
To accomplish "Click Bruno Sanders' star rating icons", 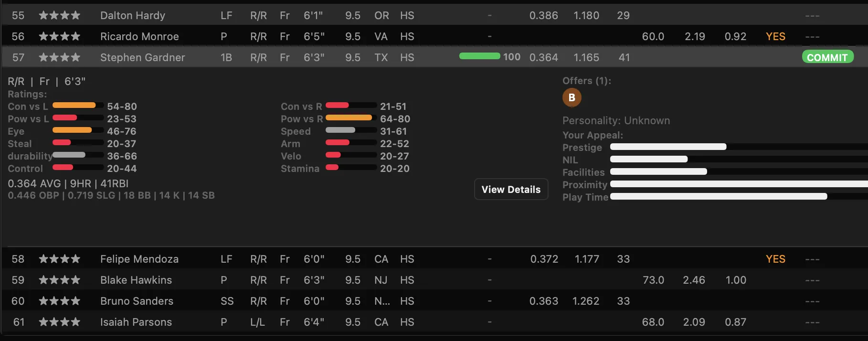I will [x=60, y=301].
